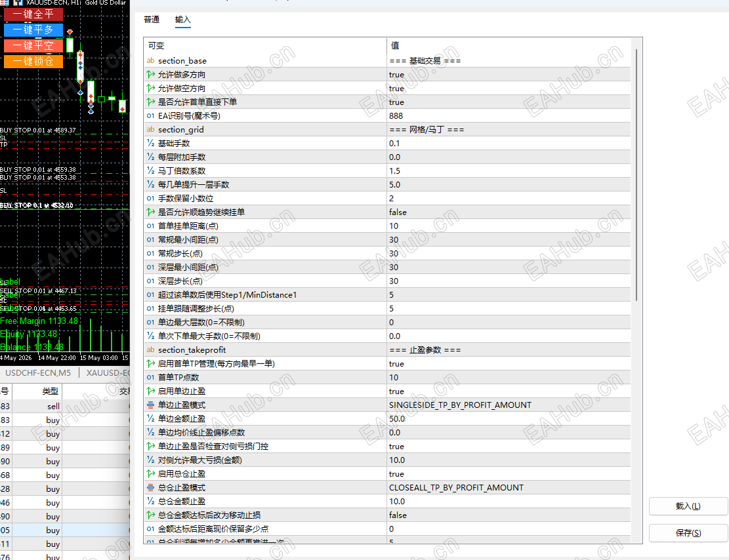The width and height of the screenshot is (729, 560).
Task: Click the ½ icon of 每层附加手数
Action: (x=151, y=157)
